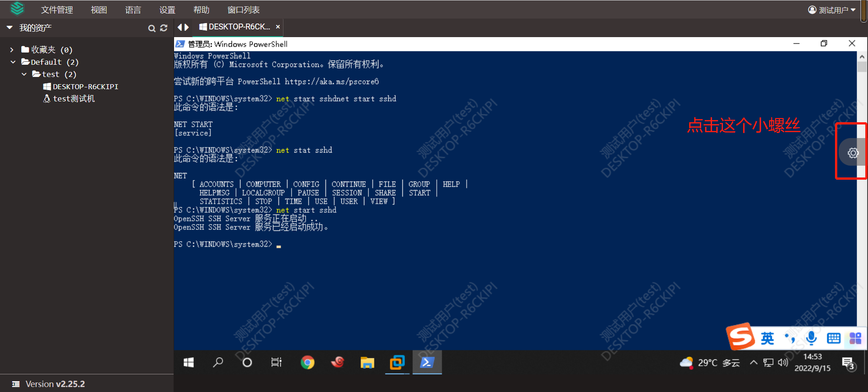Click the https://aka.ms/pscore6 text
Image resolution: width=868 pixels, height=392 pixels.
332,81
